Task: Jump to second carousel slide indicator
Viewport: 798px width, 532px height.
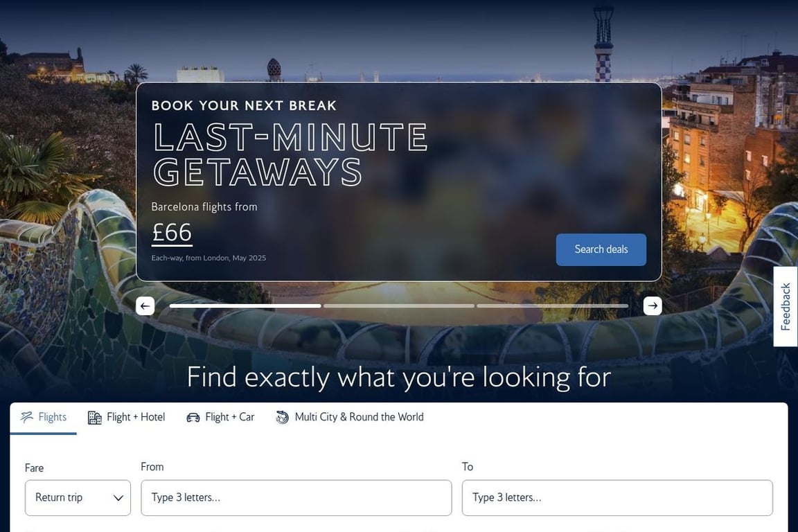Action: click(x=398, y=306)
